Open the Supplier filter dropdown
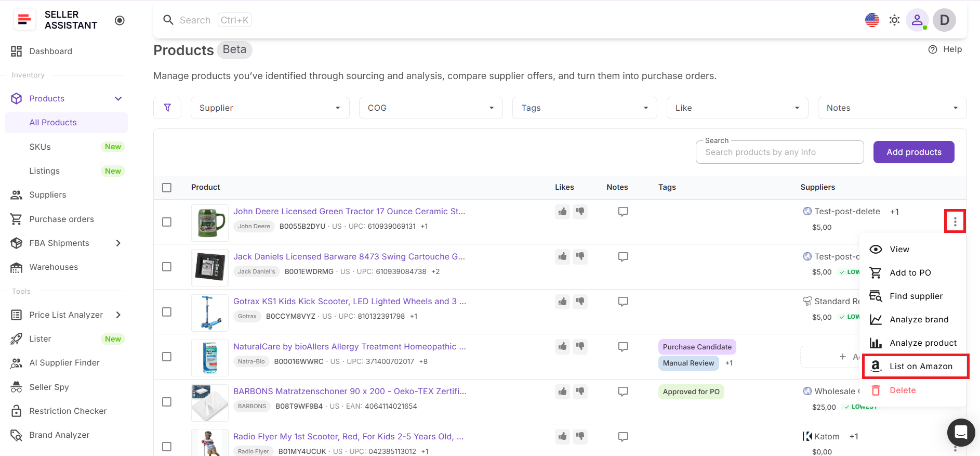This screenshot has width=980, height=456. [x=270, y=108]
